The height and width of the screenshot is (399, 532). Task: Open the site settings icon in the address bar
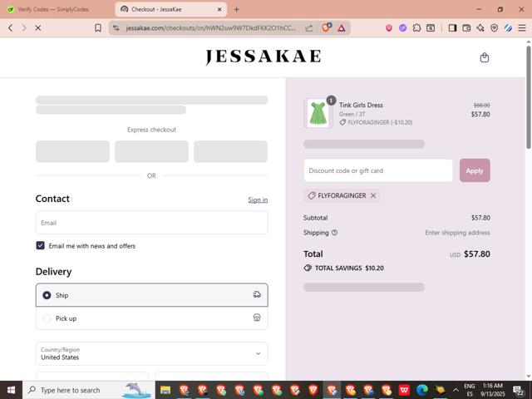[116, 27]
